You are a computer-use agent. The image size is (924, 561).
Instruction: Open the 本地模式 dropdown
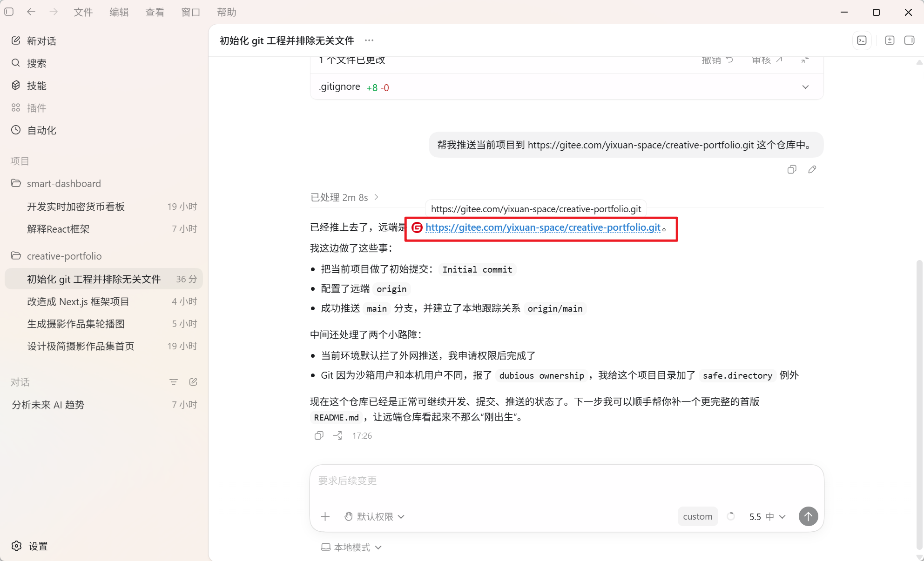click(351, 547)
